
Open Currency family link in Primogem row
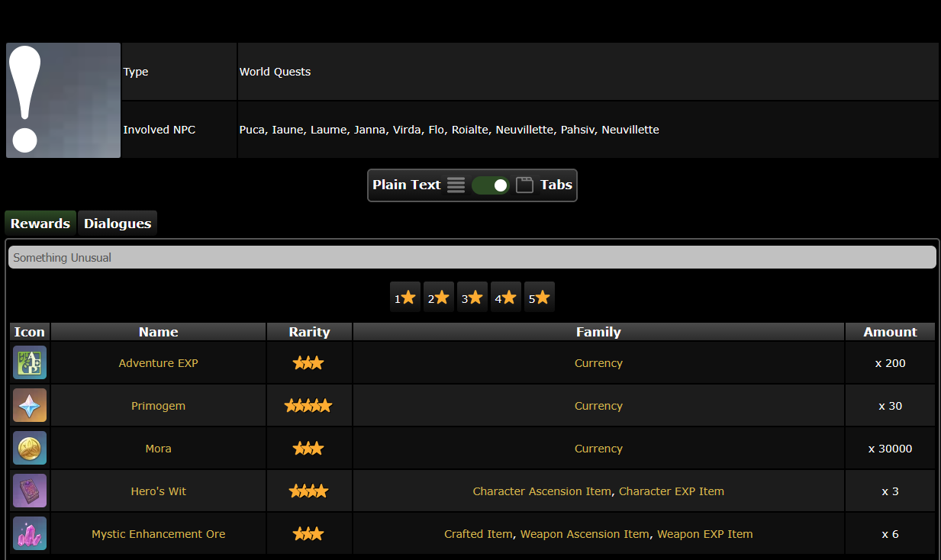tap(598, 406)
